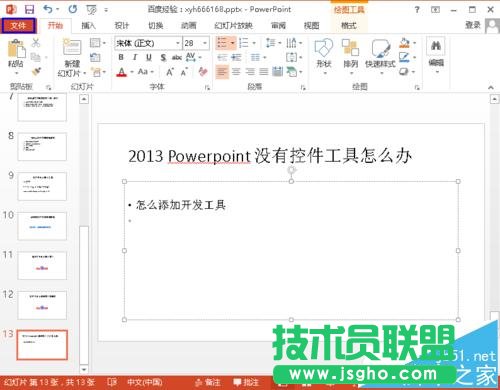Viewport: 500px width, 390px height.
Task: Click the Clear Formatting eraser icon
Action: 203,72
